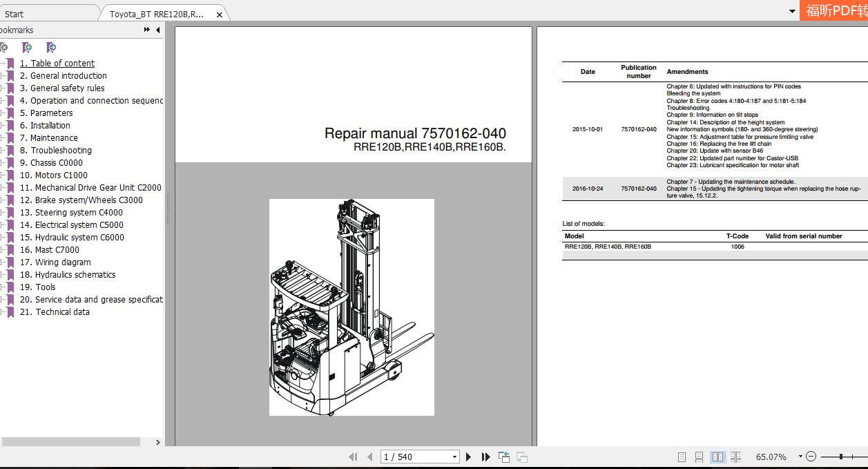The width and height of the screenshot is (868, 469).
Task: Click the Previous View icon near page controls
Action: click(x=503, y=457)
